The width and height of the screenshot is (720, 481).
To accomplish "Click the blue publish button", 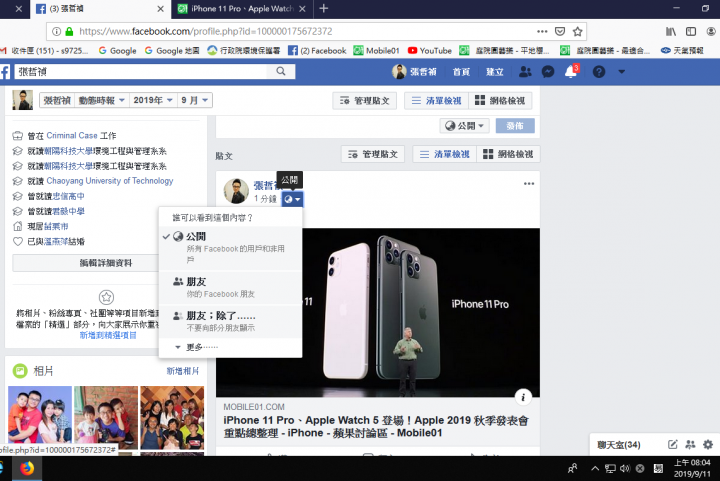I will pos(515,126).
